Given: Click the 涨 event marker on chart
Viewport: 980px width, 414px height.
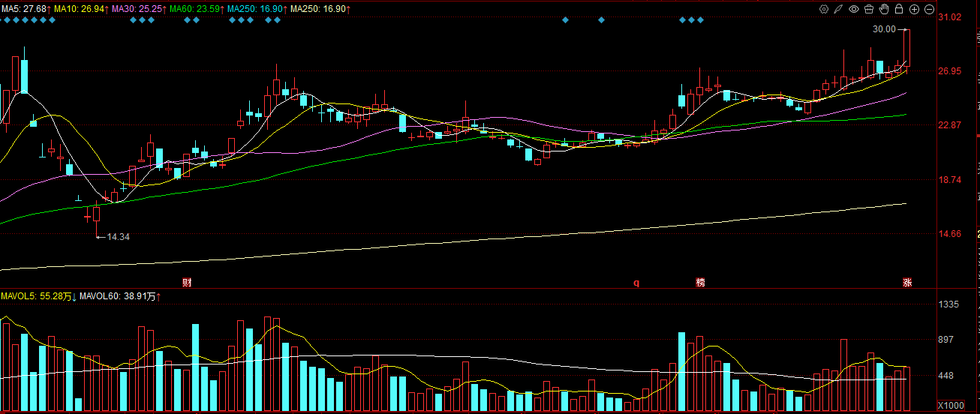Looking at the screenshot, I should coord(907,283).
